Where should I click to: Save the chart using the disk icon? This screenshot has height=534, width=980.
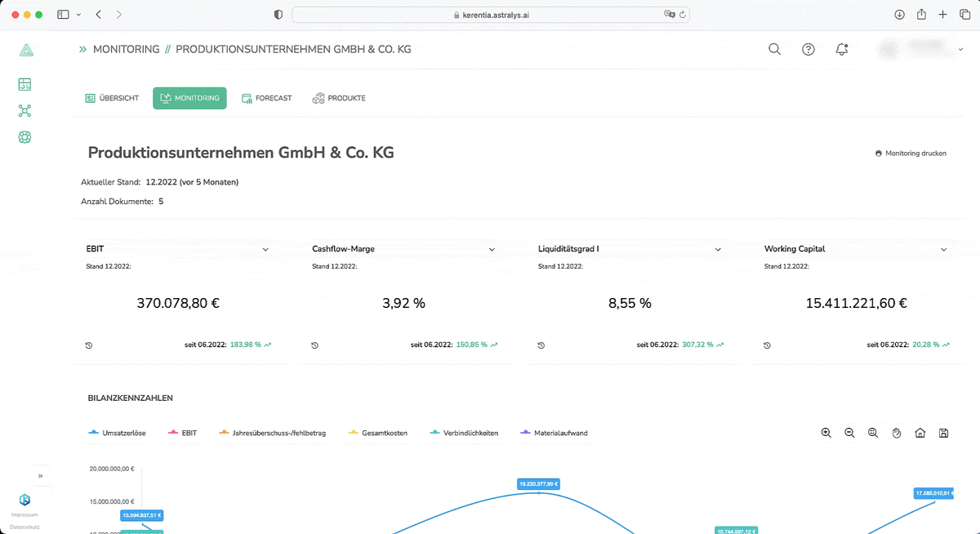point(943,433)
